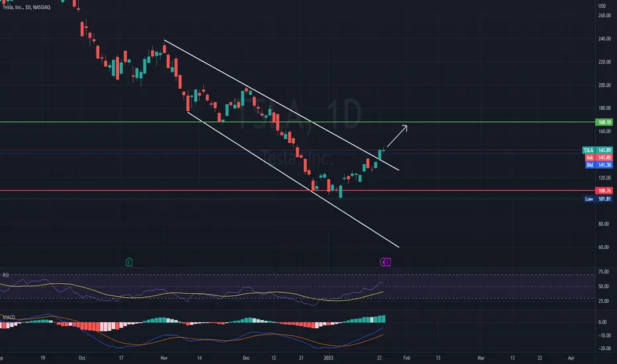Open the purple upcoming earnings E marker
Viewport: 617px width, 364px height.
click(x=387, y=262)
